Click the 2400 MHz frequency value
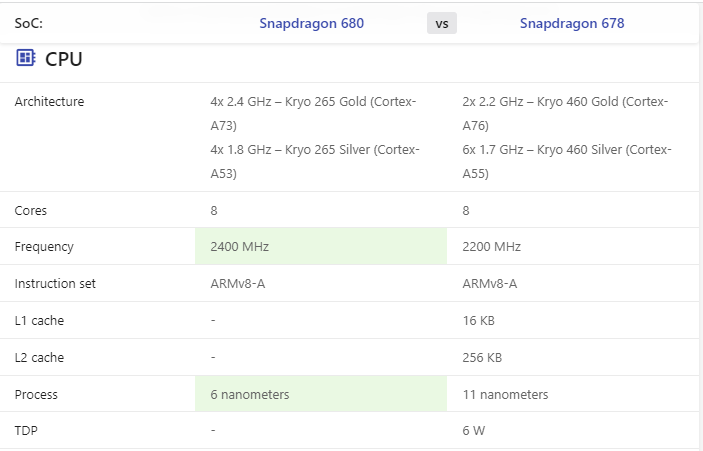 (240, 247)
